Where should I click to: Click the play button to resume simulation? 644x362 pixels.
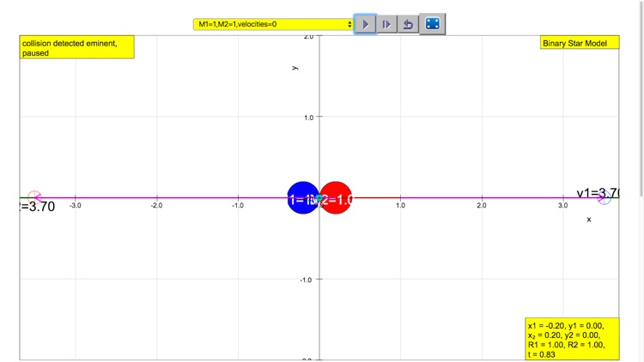tap(365, 24)
